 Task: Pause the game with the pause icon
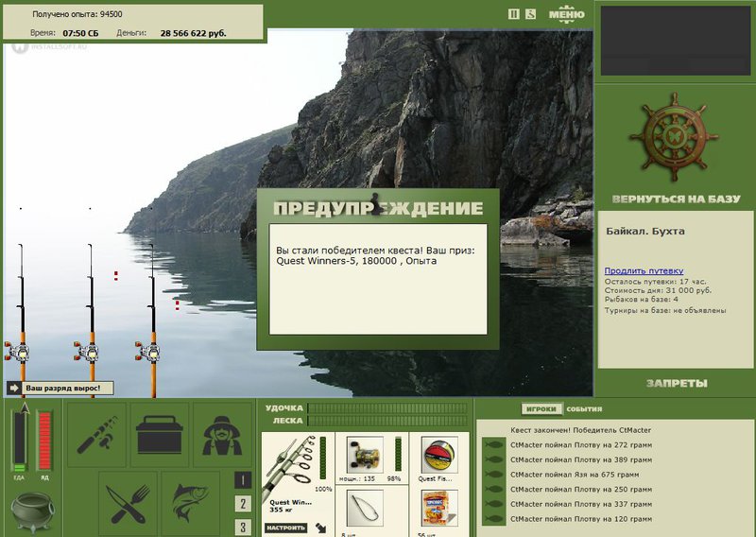point(513,14)
